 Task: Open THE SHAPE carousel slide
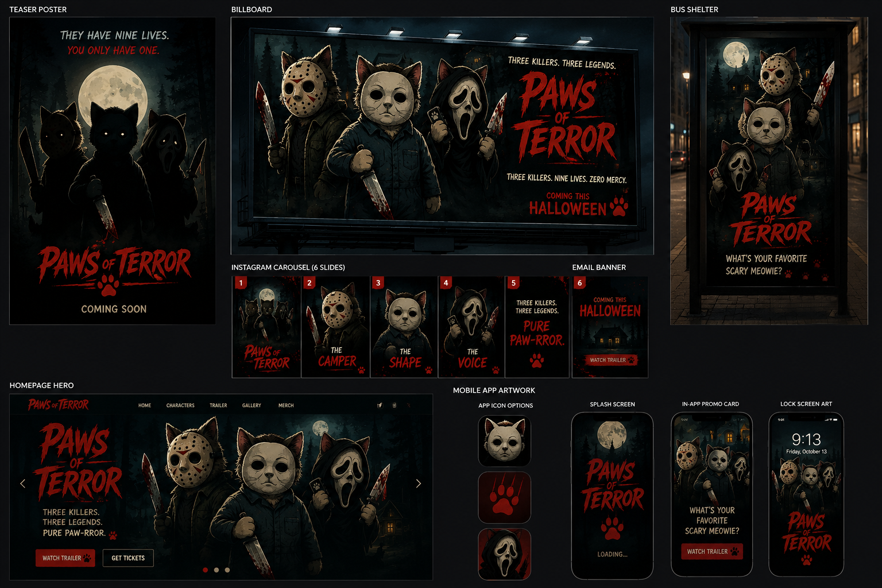(404, 327)
